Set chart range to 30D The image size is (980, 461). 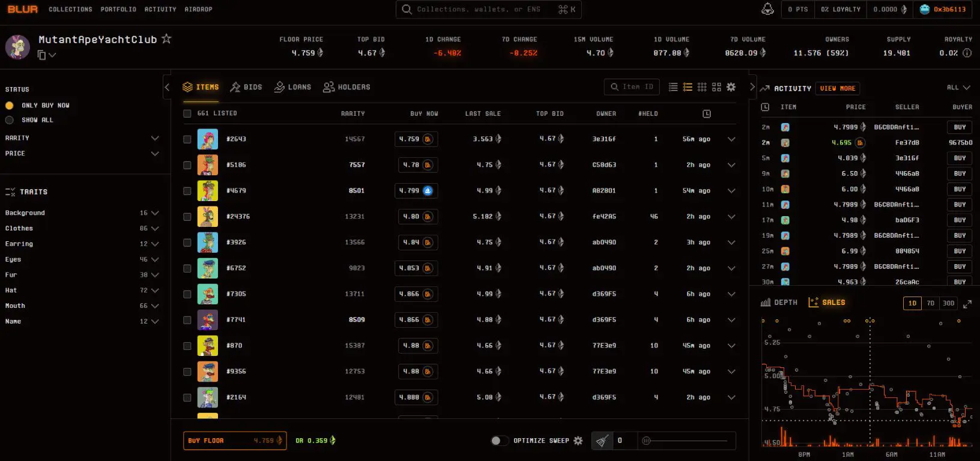(x=948, y=303)
